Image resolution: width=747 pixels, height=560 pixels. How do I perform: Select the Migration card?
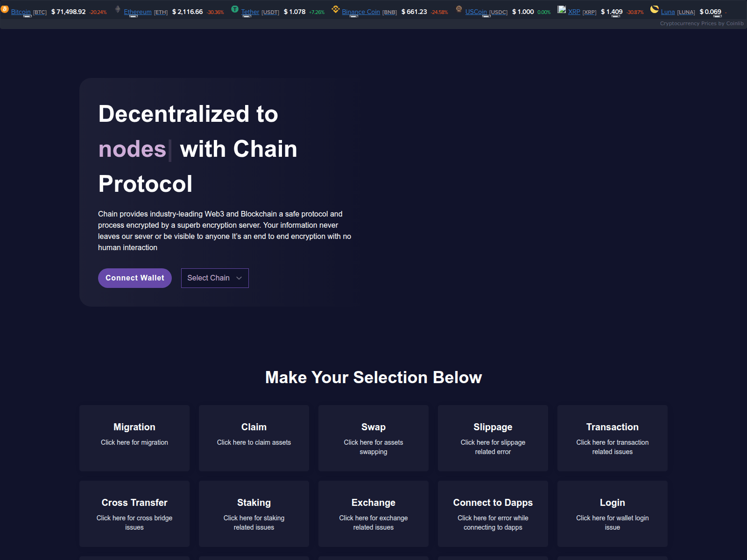tap(134, 438)
